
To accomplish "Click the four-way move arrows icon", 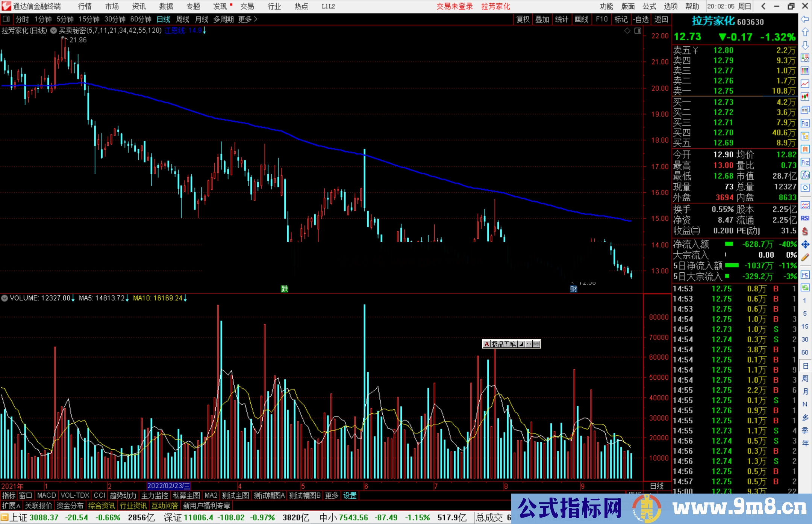I will click(x=805, y=245).
